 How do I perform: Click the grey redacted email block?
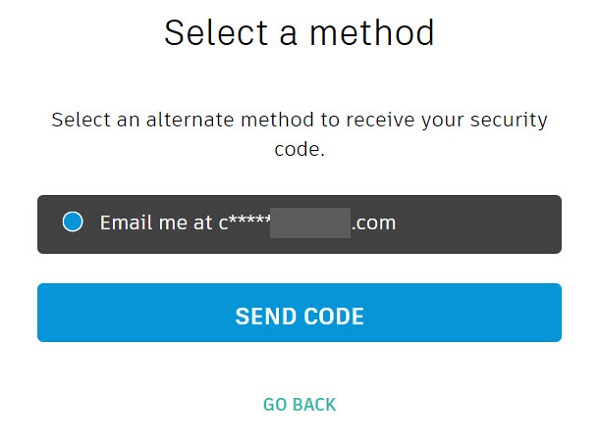coord(311,223)
